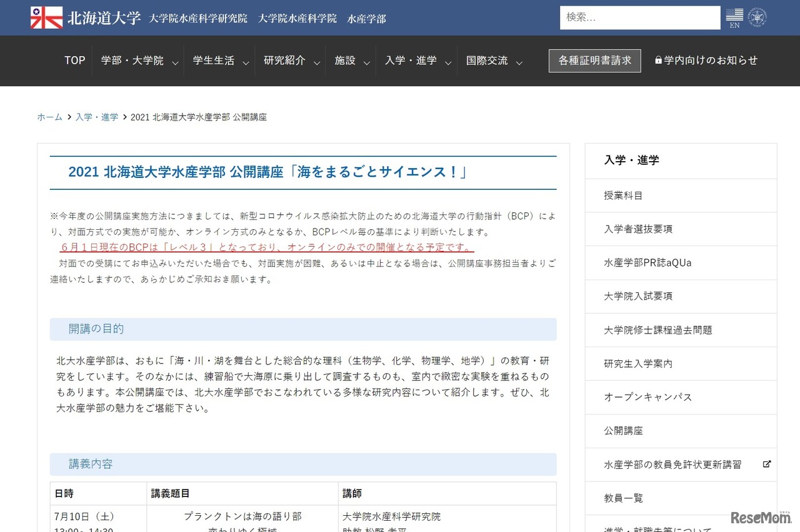Expand the 入学・進学 navigation dropdown
This screenshot has width=800, height=532.
pyautogui.click(x=417, y=61)
